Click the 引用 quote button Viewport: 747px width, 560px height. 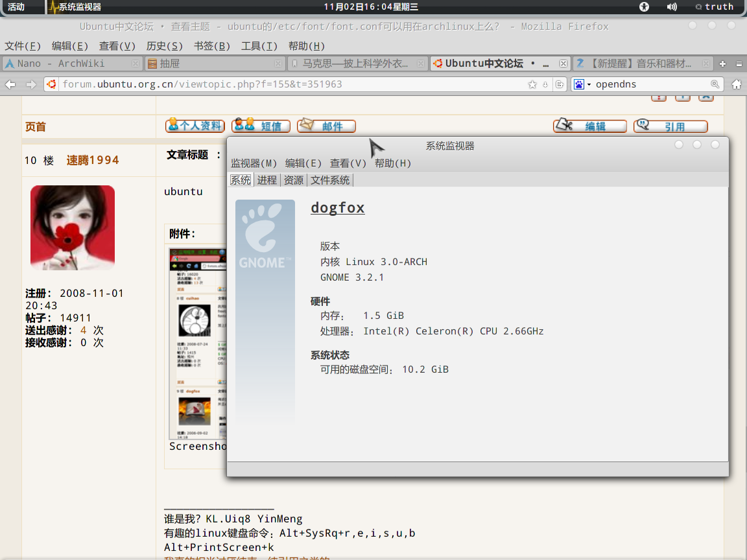[x=670, y=126]
